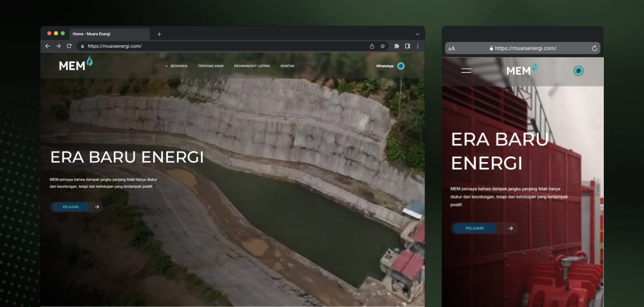Open the hamburger menu on the mobile site
The height and width of the screenshot is (307, 644).
point(466,71)
